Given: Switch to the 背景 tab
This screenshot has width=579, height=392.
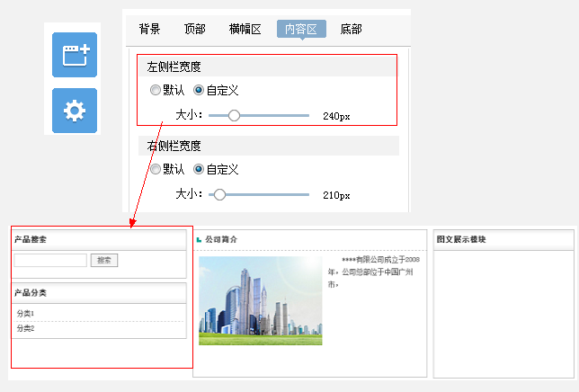Looking at the screenshot, I should tap(149, 29).
